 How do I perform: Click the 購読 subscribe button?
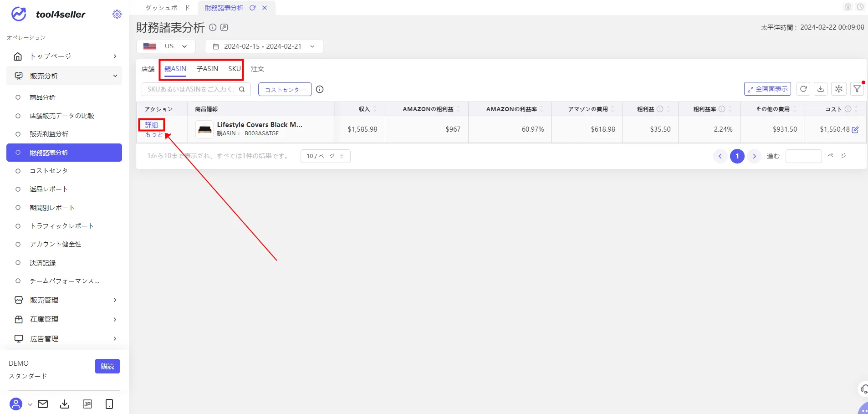click(x=107, y=366)
